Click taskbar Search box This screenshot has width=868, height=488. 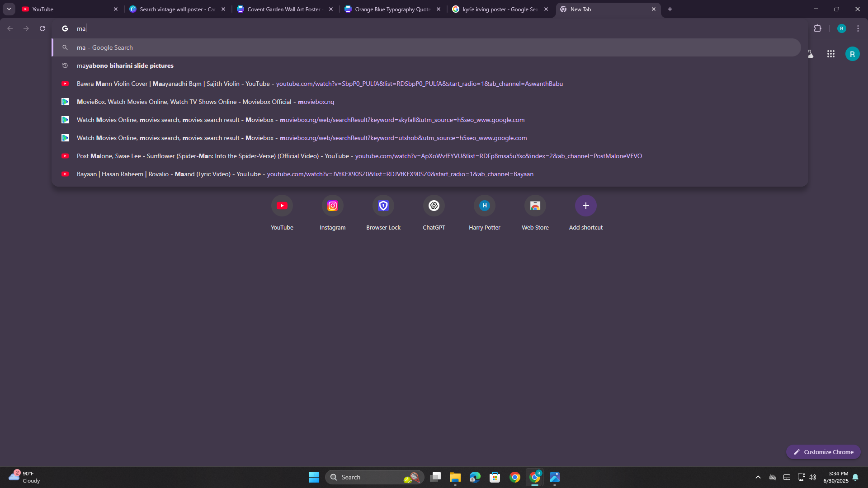click(374, 477)
